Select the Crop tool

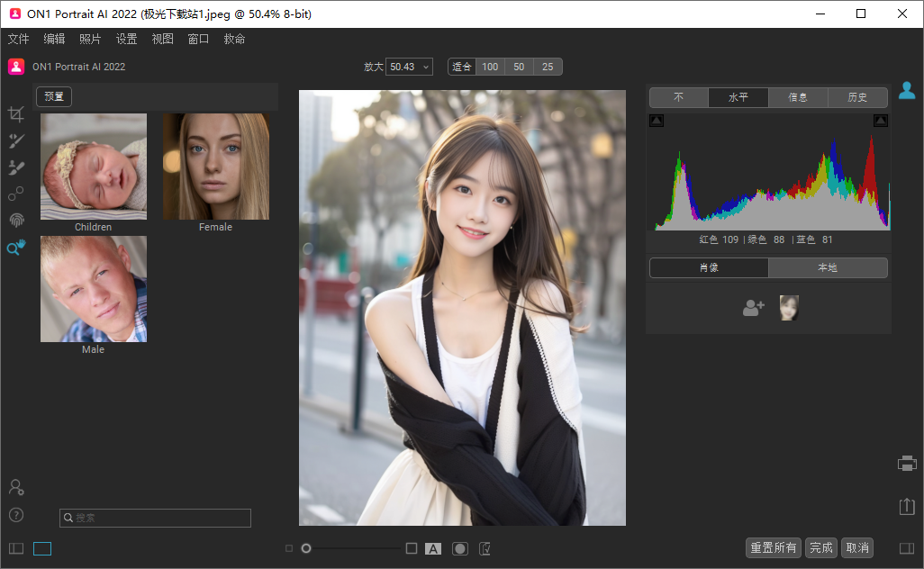click(16, 113)
